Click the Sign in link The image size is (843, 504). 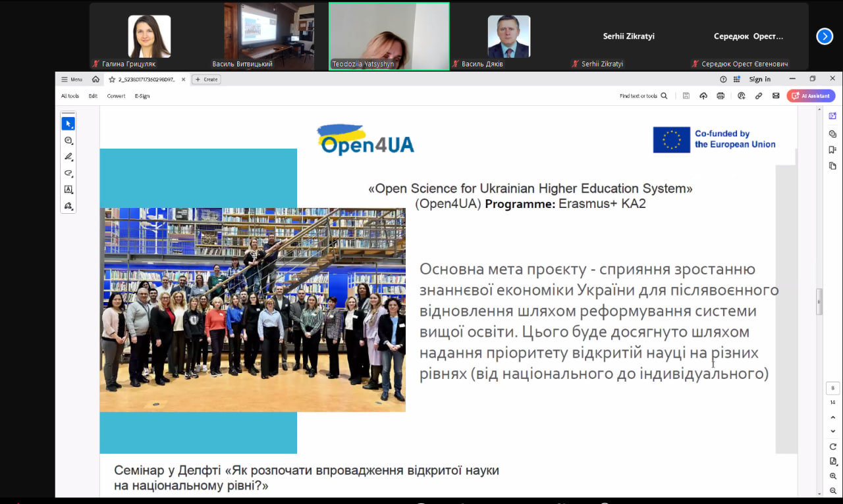(x=759, y=80)
